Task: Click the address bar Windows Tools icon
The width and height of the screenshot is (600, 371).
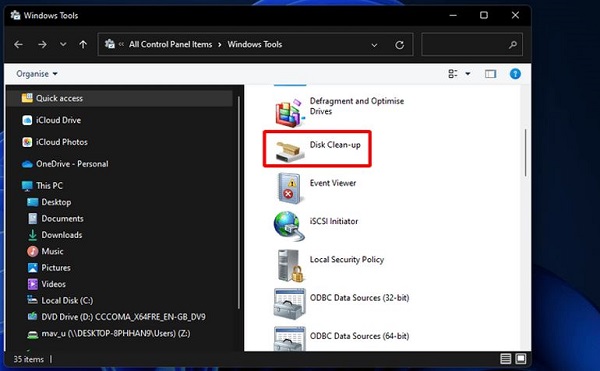Action: click(x=110, y=44)
